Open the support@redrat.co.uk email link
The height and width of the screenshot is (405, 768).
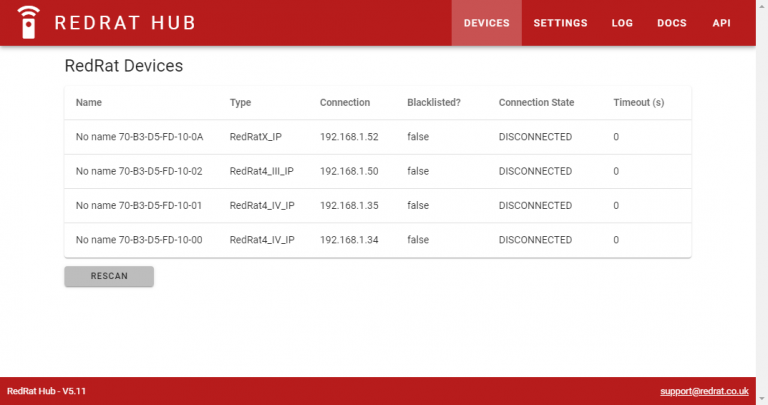coord(704,391)
